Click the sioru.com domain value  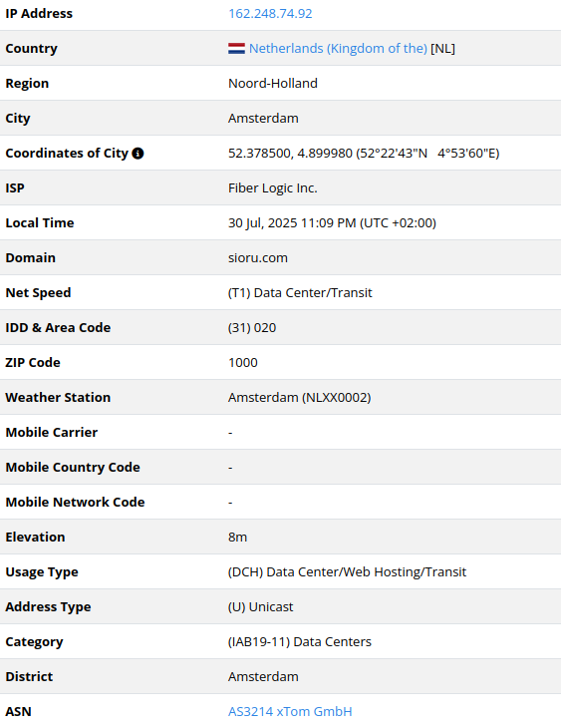coord(258,257)
